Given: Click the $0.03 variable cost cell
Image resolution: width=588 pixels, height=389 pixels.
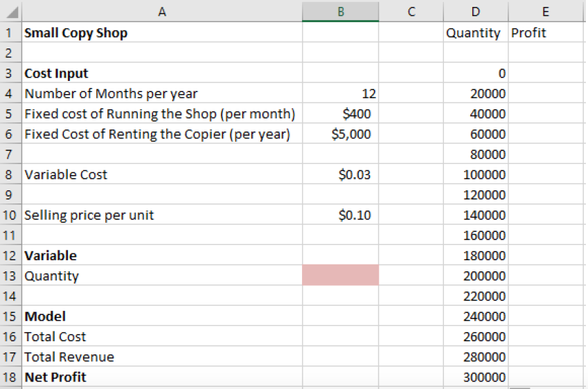Looking at the screenshot, I should coord(340,174).
